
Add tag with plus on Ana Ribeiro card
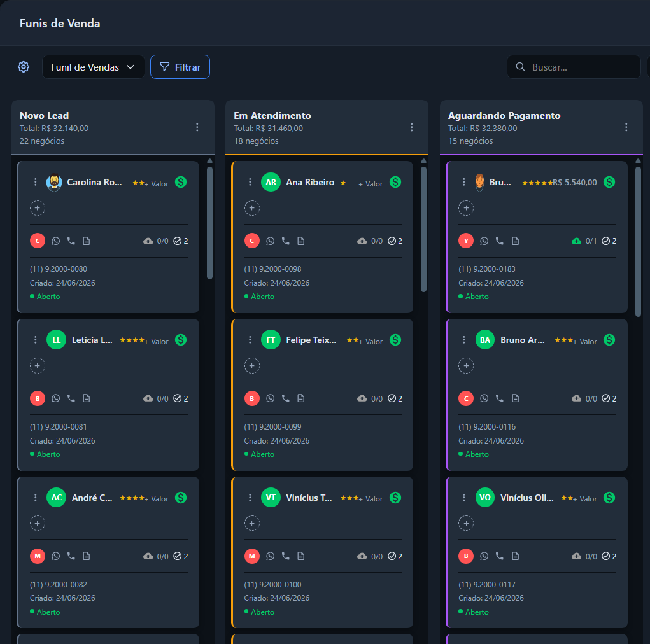point(252,208)
